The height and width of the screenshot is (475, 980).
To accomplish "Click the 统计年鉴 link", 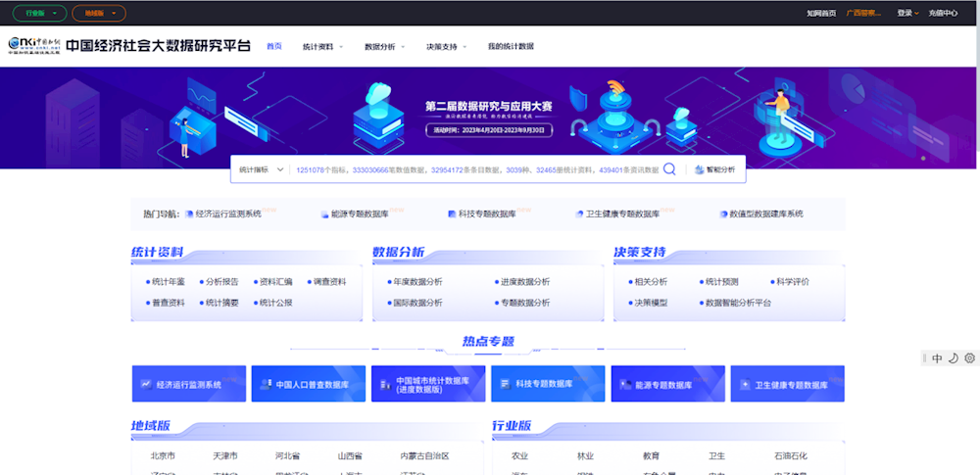I will point(168,282).
